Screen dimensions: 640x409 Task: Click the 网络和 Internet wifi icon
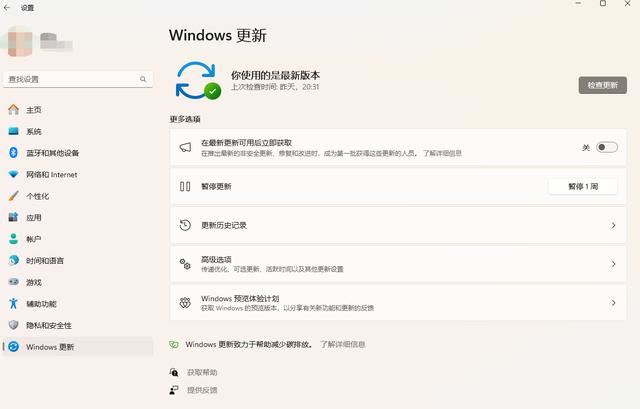pyautogui.click(x=13, y=174)
